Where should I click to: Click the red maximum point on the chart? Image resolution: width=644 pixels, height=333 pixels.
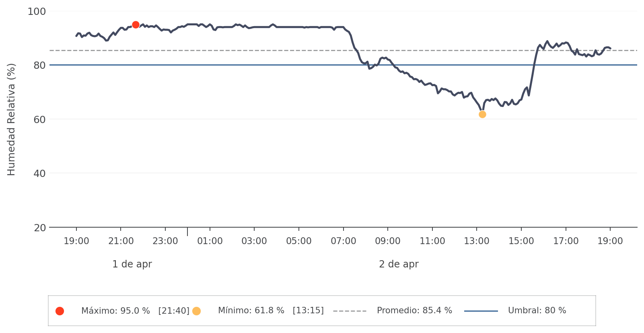tap(136, 25)
